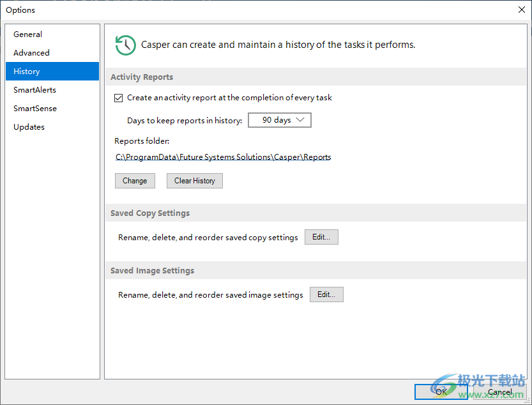
Task: Click the Saved Copy Settings section header
Action: point(150,213)
